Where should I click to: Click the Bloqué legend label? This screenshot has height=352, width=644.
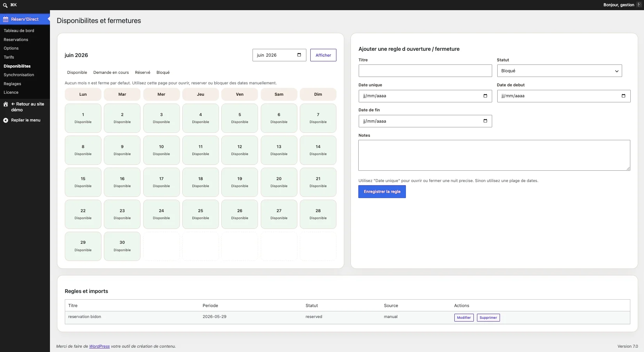163,73
